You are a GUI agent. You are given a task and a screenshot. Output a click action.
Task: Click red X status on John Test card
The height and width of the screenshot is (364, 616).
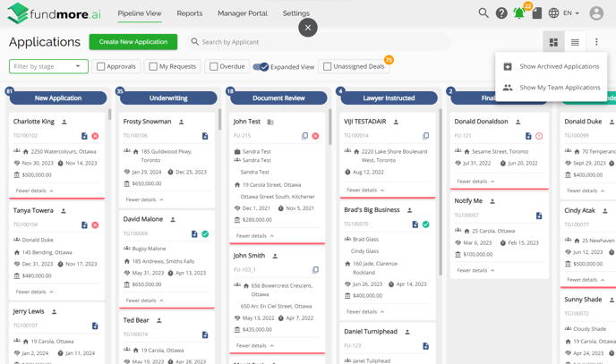coord(315,136)
